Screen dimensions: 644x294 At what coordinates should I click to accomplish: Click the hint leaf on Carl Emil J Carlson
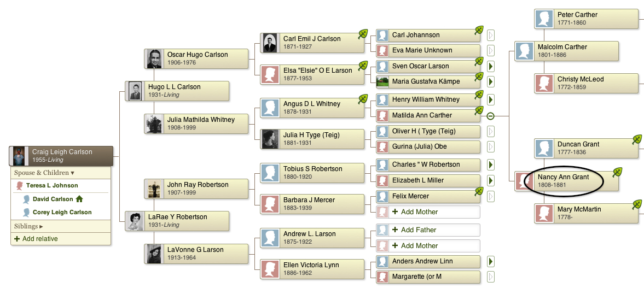(363, 34)
